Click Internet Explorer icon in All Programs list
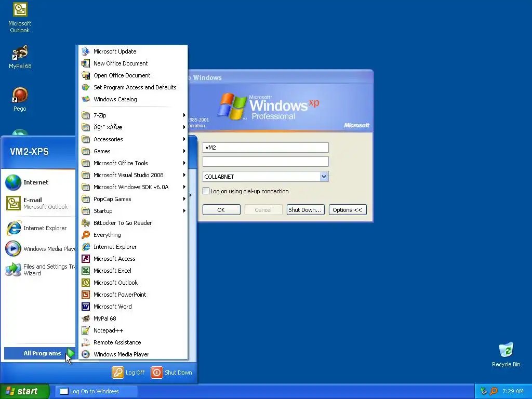Image resolution: width=532 pixels, height=399 pixels. click(x=86, y=247)
